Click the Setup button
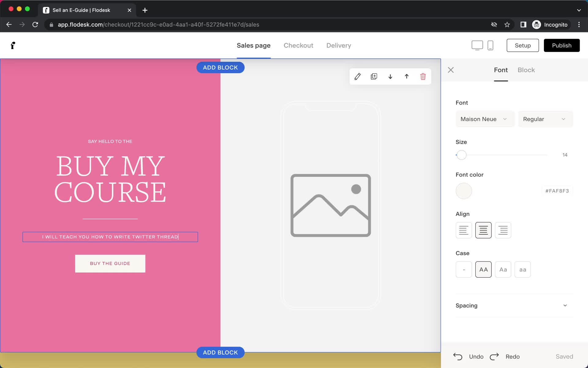588x368 pixels. (522, 45)
